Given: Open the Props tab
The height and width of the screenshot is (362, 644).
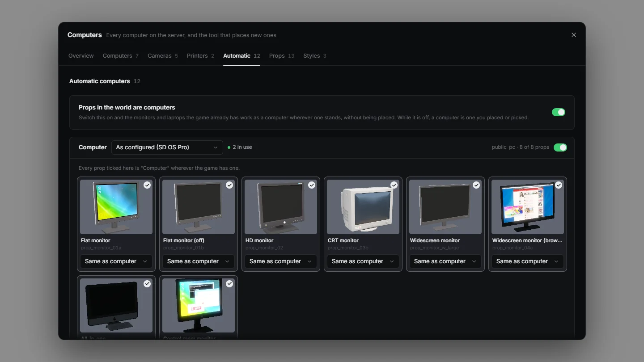Looking at the screenshot, I should click(282, 56).
